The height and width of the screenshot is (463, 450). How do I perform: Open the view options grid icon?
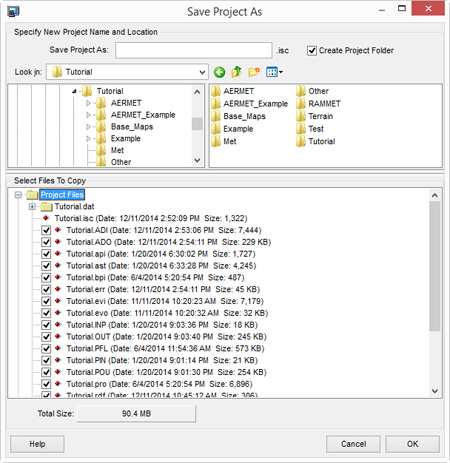[274, 72]
